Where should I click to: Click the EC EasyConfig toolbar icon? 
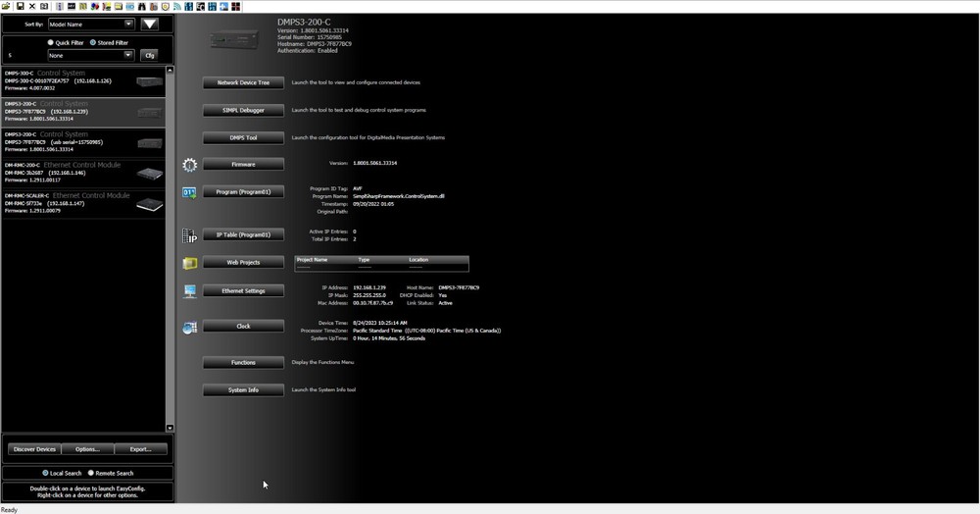pyautogui.click(x=201, y=6)
